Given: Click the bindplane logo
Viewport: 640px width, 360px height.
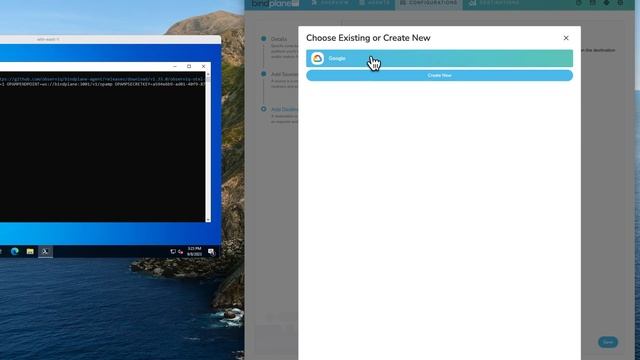Looking at the screenshot, I should [x=275, y=4].
